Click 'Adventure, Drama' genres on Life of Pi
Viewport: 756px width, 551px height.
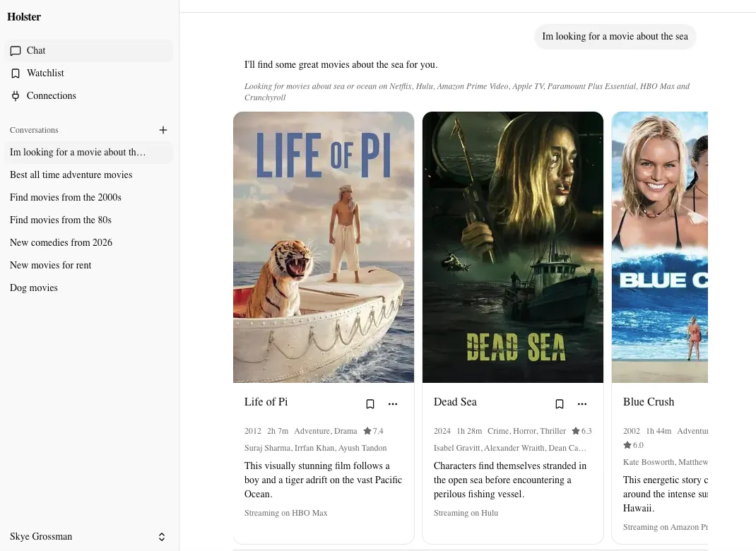[326, 432]
